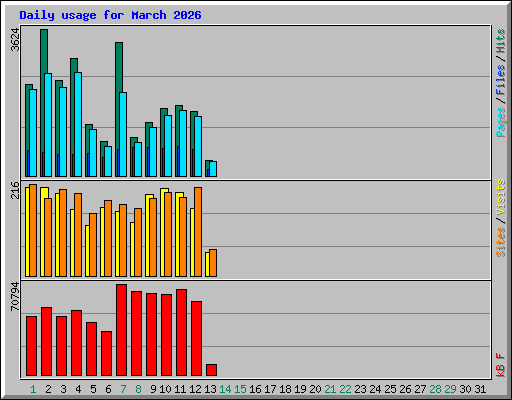Click day 21 on the x-axis
The width and height of the screenshot is (512, 400).
click(330, 389)
